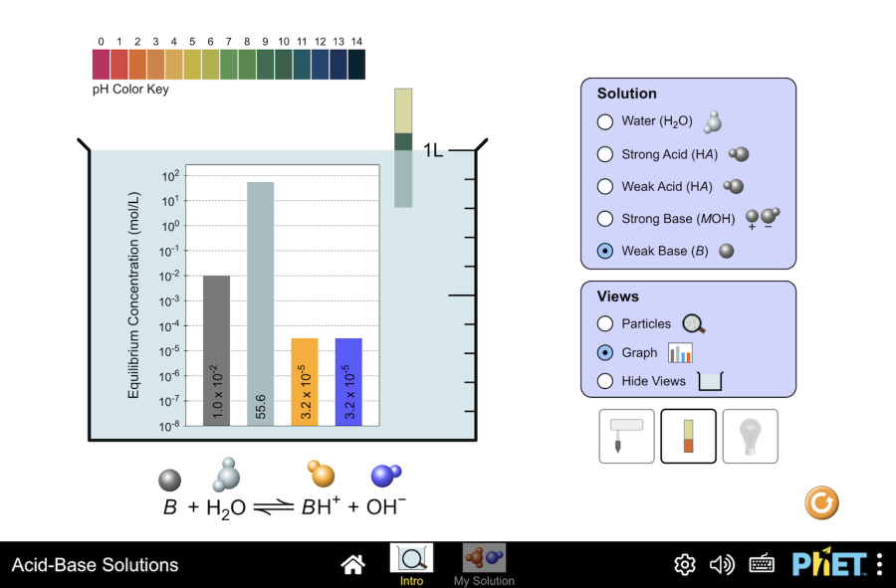Select the pH paper tool
The width and height of the screenshot is (896, 588).
688,436
